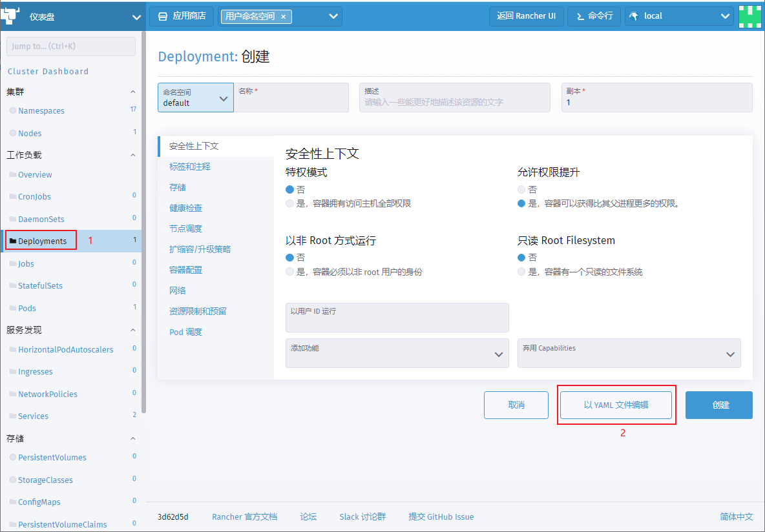Click the DaemonSets folder icon

(x=13, y=219)
